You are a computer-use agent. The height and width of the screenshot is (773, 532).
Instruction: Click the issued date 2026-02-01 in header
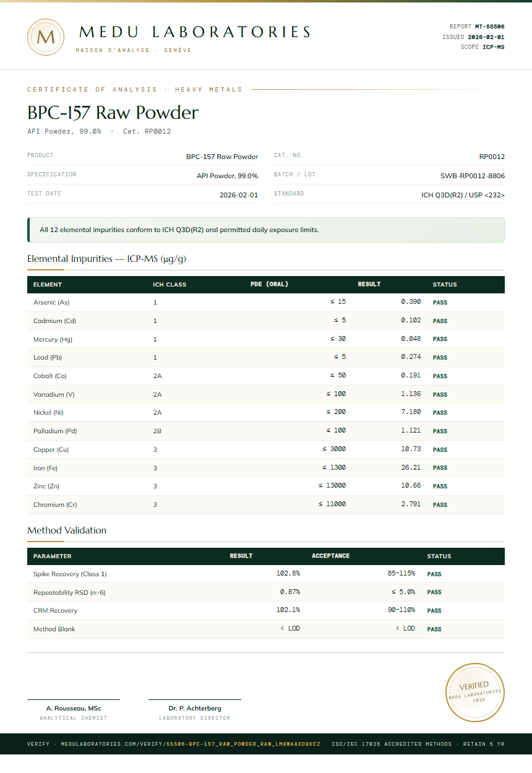pyautogui.click(x=486, y=37)
